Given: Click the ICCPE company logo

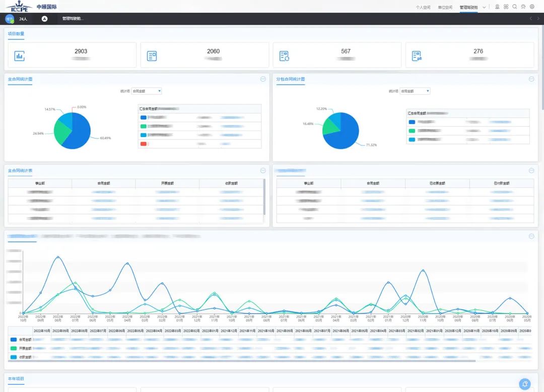Looking at the screenshot, I should tap(19, 6).
